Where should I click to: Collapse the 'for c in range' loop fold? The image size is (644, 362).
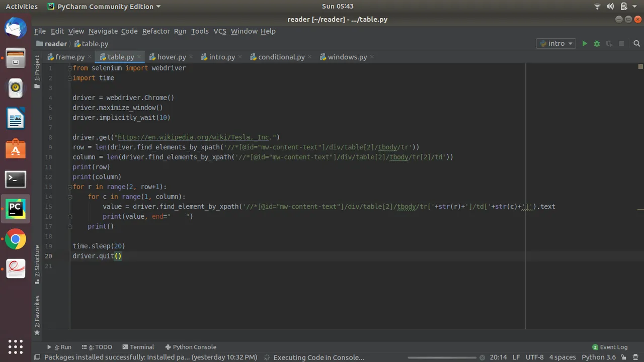tap(70, 197)
